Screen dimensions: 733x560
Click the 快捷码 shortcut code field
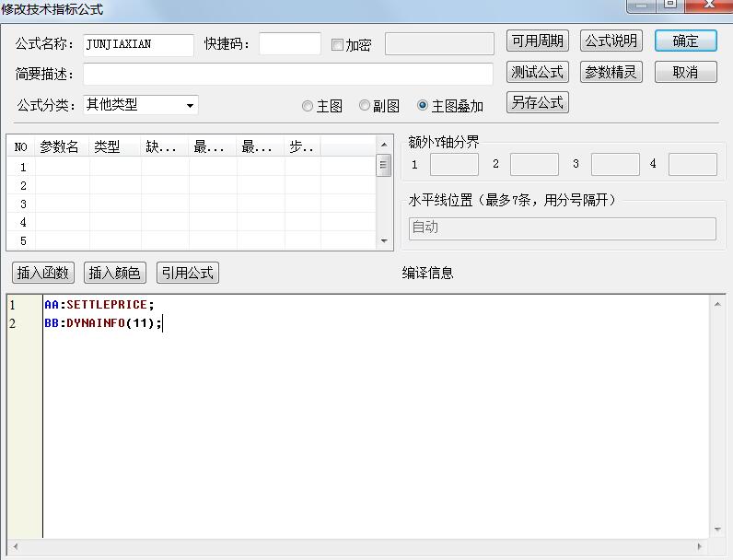click(x=289, y=44)
